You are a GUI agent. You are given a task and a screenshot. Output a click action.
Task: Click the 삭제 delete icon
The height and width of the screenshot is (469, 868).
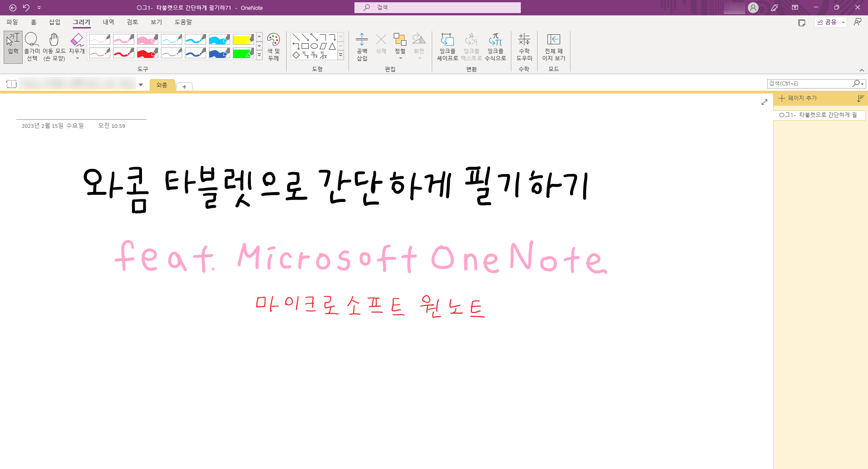coord(381,44)
